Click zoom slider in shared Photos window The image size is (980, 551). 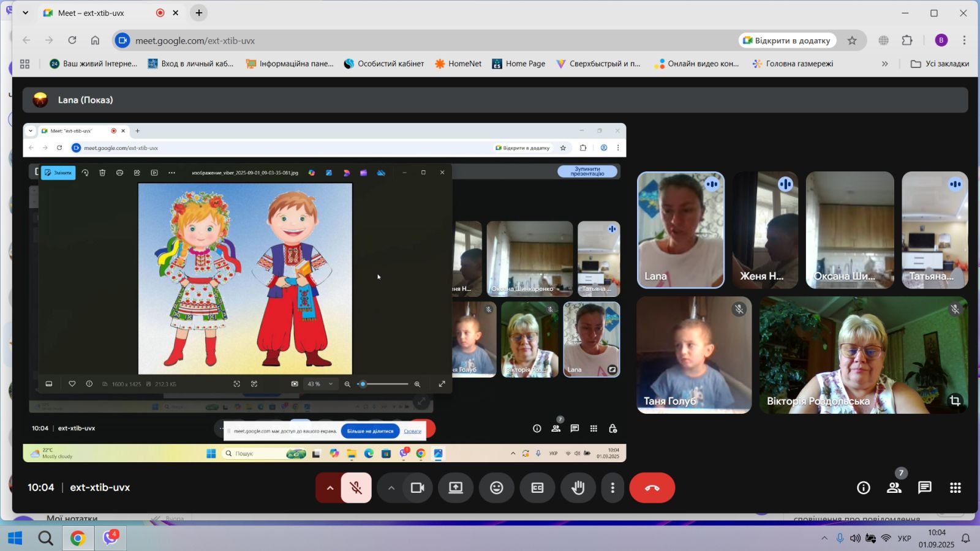(x=383, y=384)
